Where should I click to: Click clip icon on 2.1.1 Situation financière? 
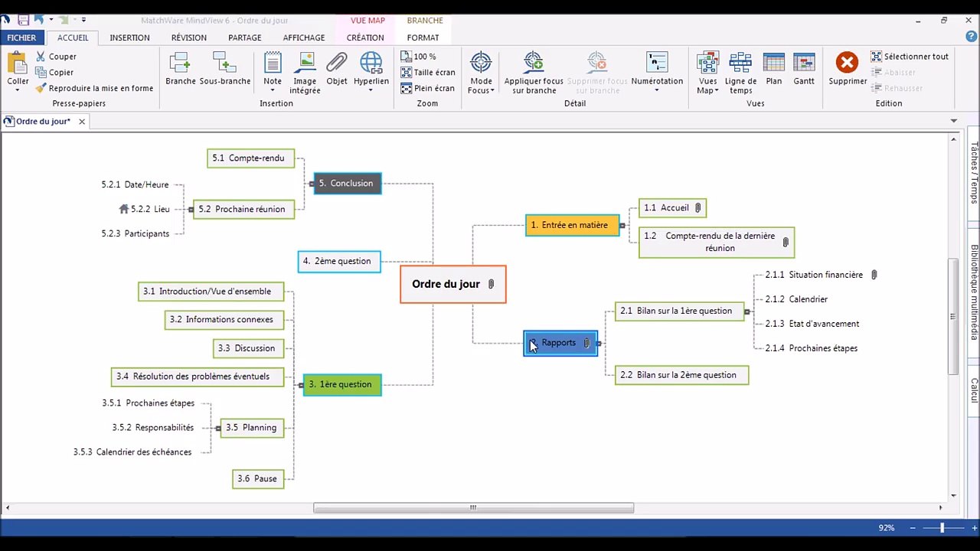(x=874, y=275)
